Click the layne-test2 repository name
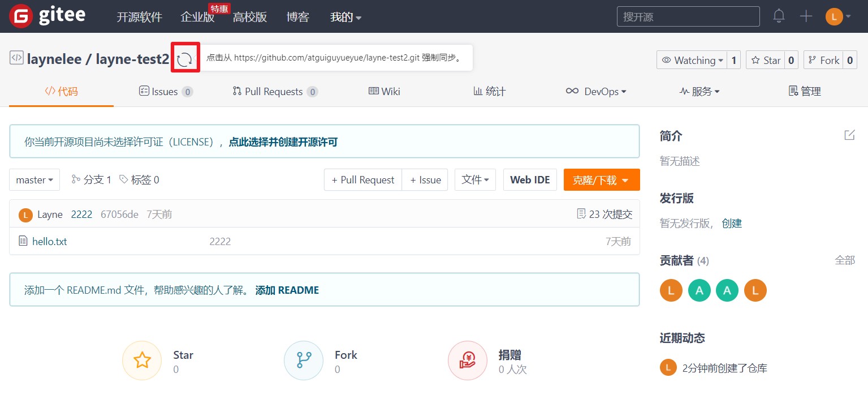Image resolution: width=868 pixels, height=399 pixels. pos(132,59)
